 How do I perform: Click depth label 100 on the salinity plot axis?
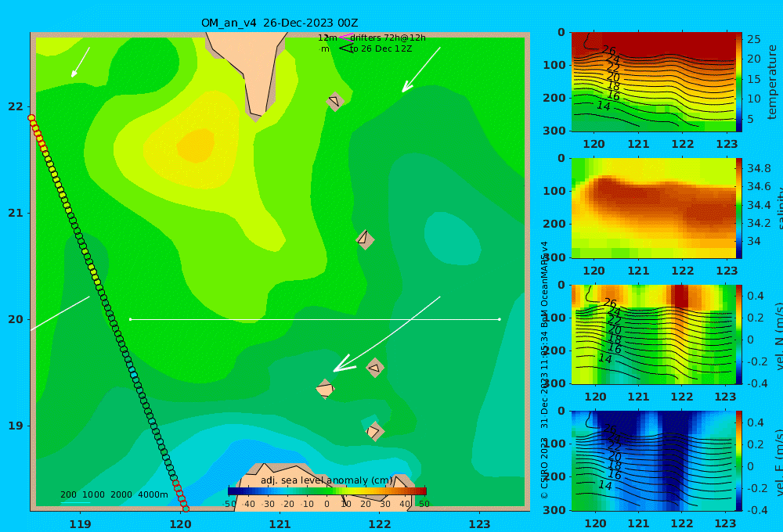[554, 191]
